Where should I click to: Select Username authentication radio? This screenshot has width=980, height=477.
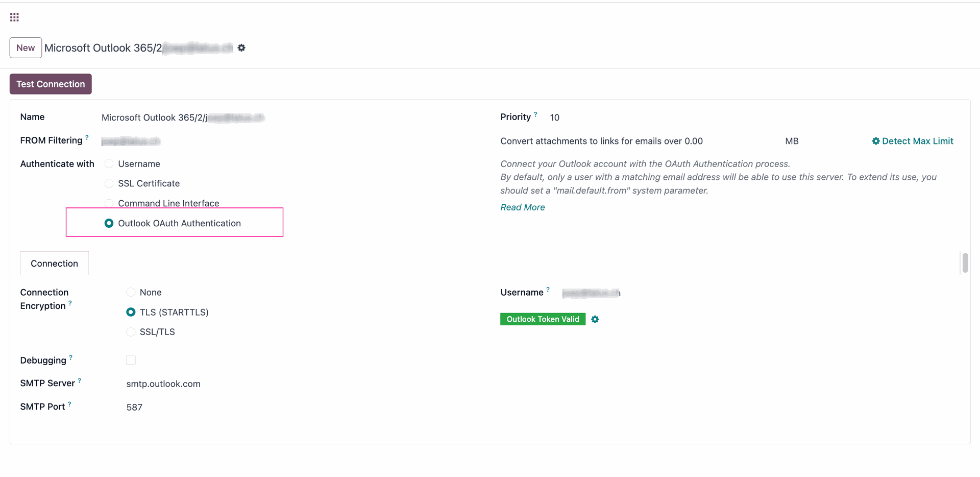pyautogui.click(x=109, y=163)
